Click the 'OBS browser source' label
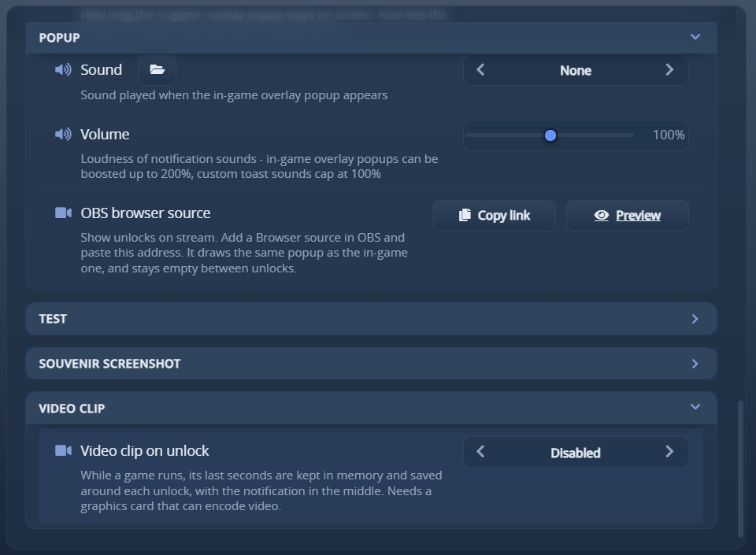The width and height of the screenshot is (756, 555). [146, 213]
